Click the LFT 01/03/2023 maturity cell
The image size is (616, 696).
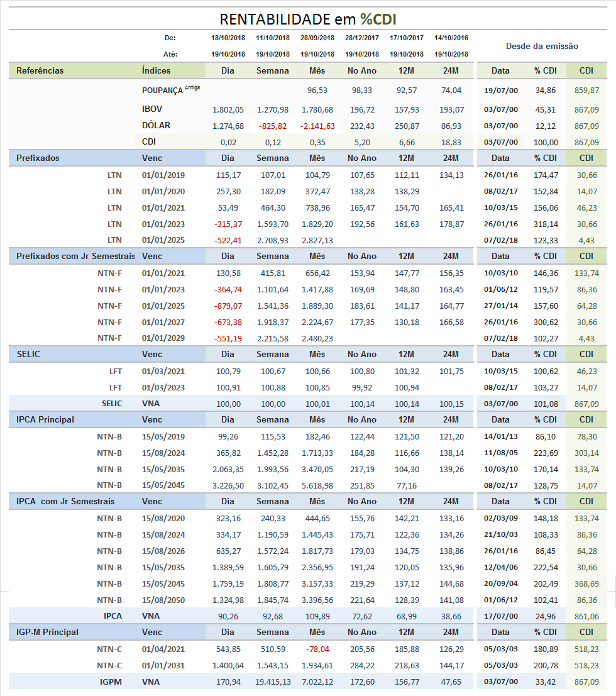tap(163, 387)
